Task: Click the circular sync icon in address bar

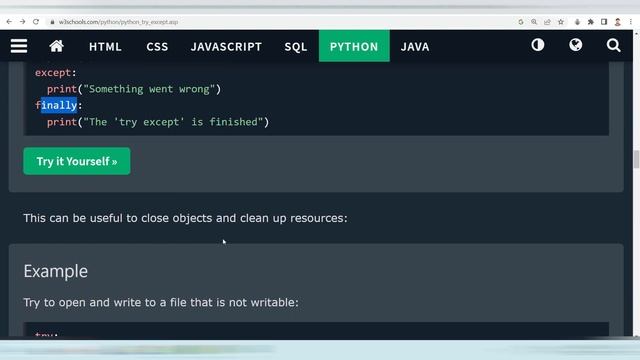Action: tap(521, 22)
